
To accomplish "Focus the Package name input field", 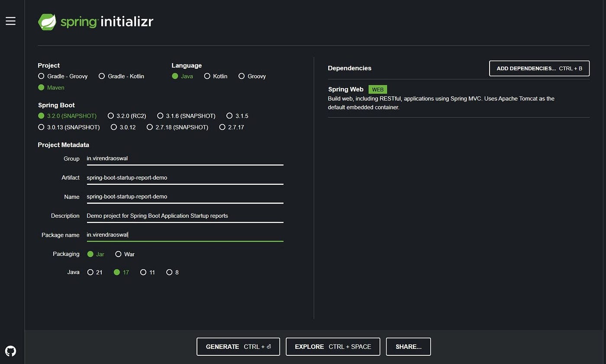I will [185, 235].
